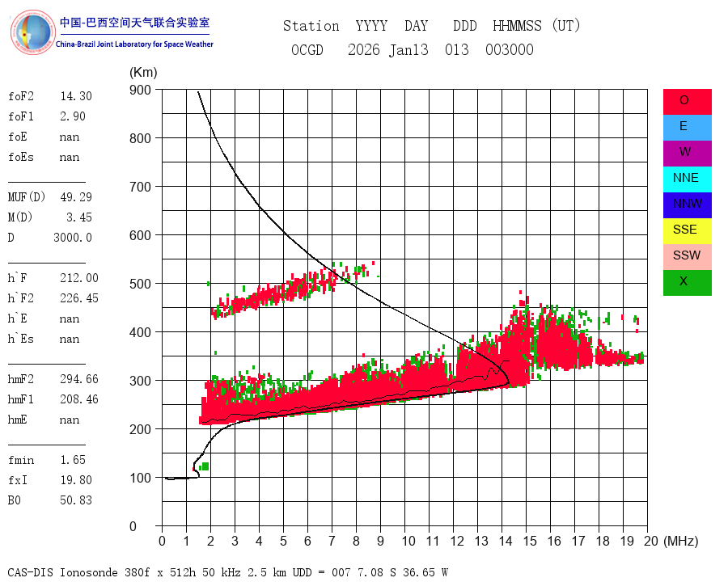Screen dimensions: 728x582
Task: Click the hmF1 value 208.46
Action: click(x=79, y=399)
